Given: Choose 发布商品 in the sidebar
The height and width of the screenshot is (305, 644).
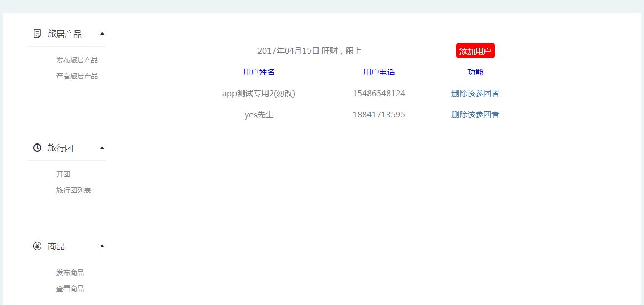Looking at the screenshot, I should tap(70, 273).
